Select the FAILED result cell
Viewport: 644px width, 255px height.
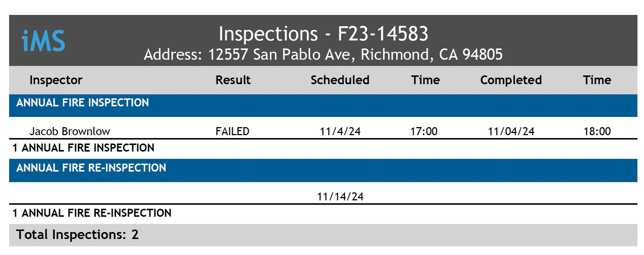232,131
